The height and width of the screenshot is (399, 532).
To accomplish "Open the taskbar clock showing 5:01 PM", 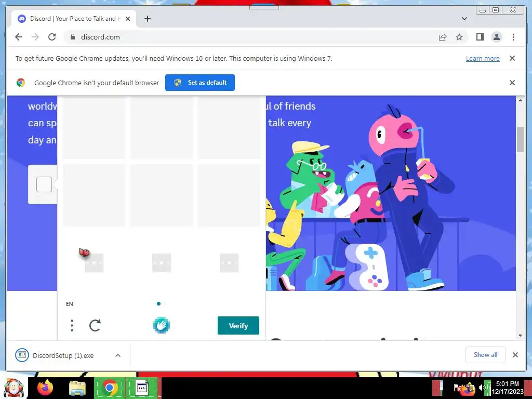I will tap(508, 388).
